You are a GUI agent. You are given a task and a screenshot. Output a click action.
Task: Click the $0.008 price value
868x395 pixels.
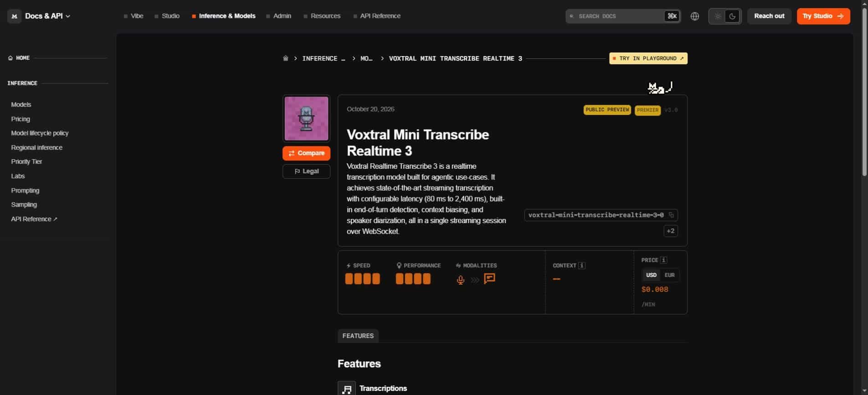click(655, 290)
